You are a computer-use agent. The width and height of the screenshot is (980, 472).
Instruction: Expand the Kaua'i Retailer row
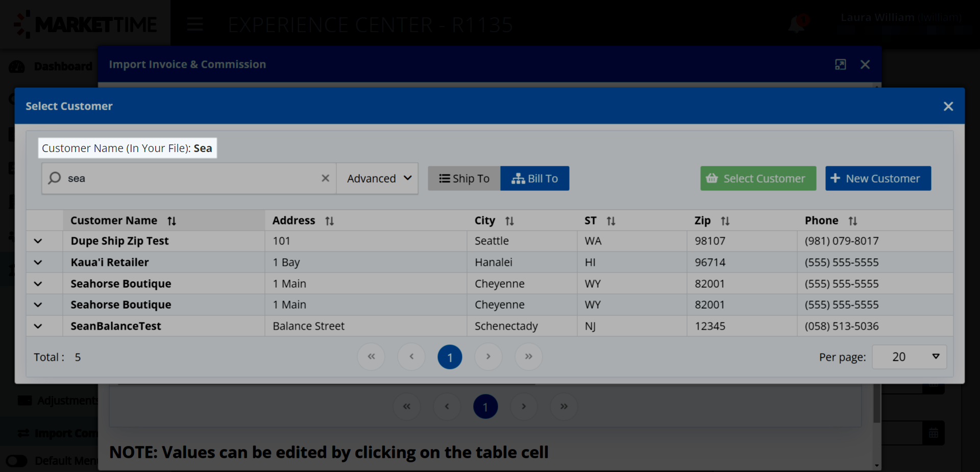tap(38, 262)
